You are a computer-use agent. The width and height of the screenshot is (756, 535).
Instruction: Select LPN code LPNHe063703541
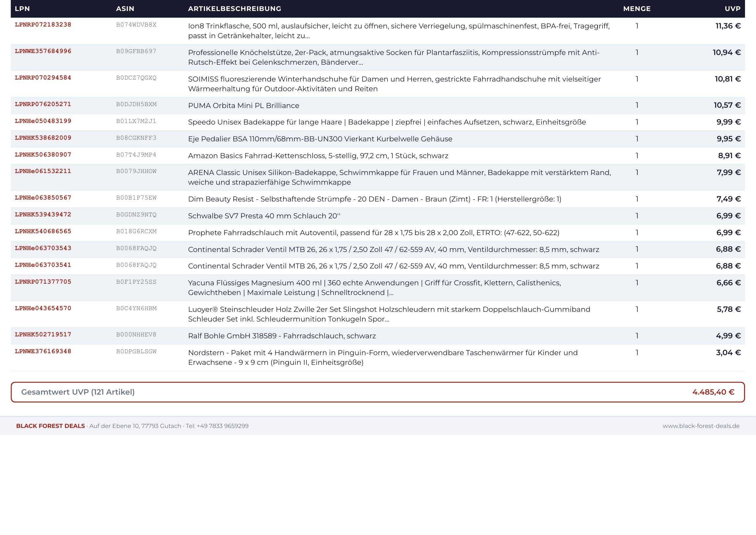43,265
